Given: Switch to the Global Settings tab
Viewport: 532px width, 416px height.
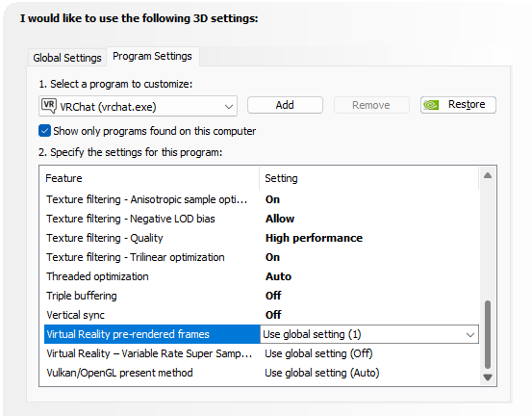Looking at the screenshot, I should (67, 58).
